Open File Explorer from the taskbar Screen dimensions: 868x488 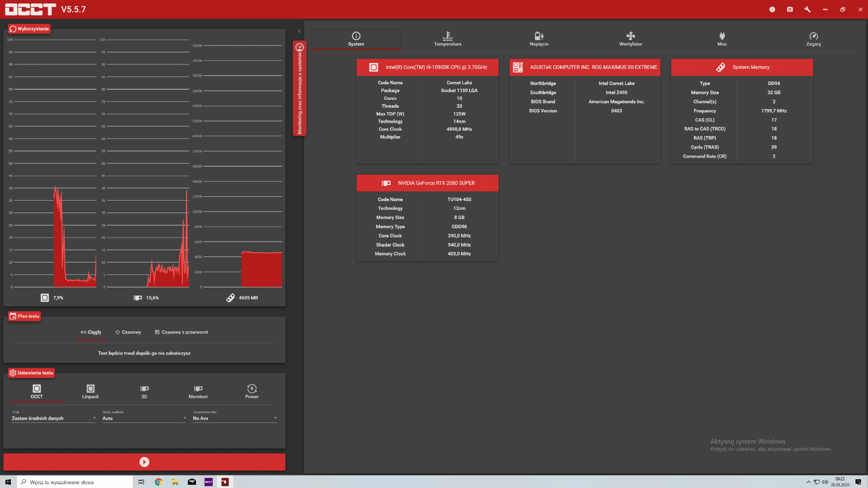pos(175,482)
